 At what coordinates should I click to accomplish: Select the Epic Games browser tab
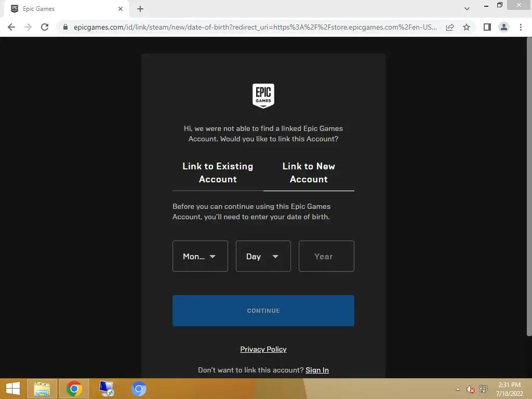[x=66, y=9]
